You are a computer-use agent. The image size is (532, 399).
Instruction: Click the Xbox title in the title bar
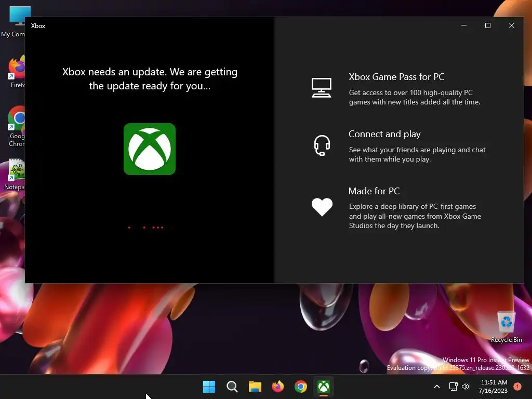pos(38,26)
